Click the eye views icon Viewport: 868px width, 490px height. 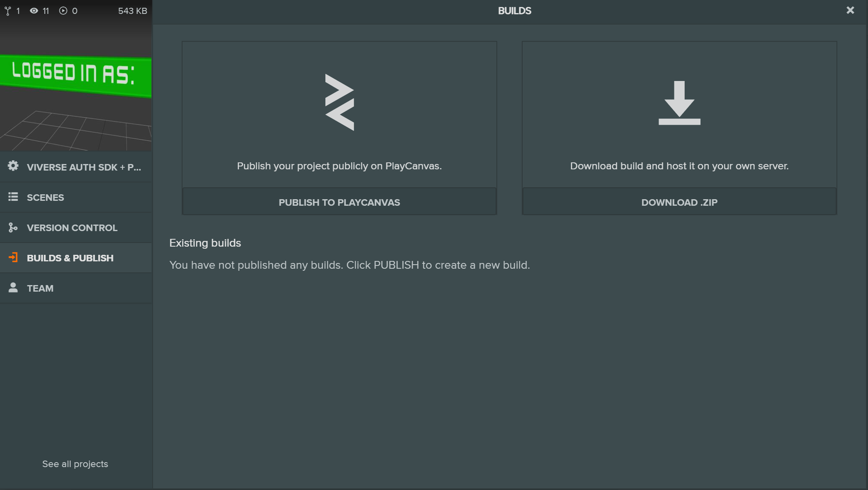pyautogui.click(x=34, y=11)
